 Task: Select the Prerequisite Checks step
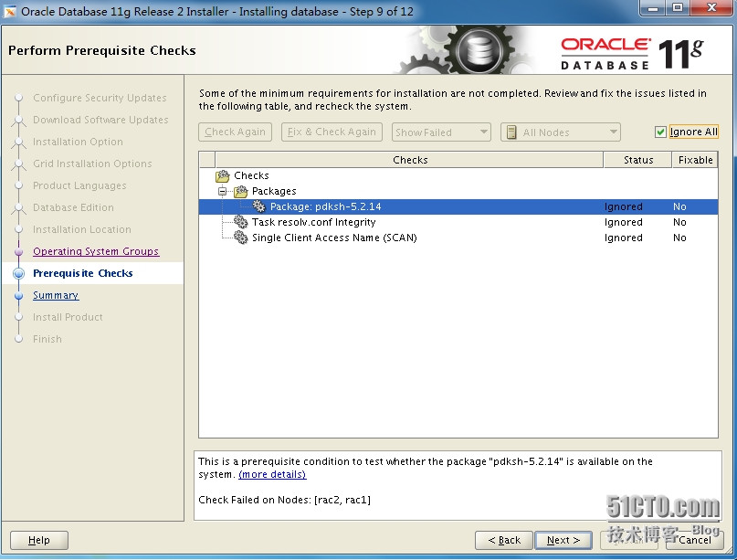click(x=83, y=273)
